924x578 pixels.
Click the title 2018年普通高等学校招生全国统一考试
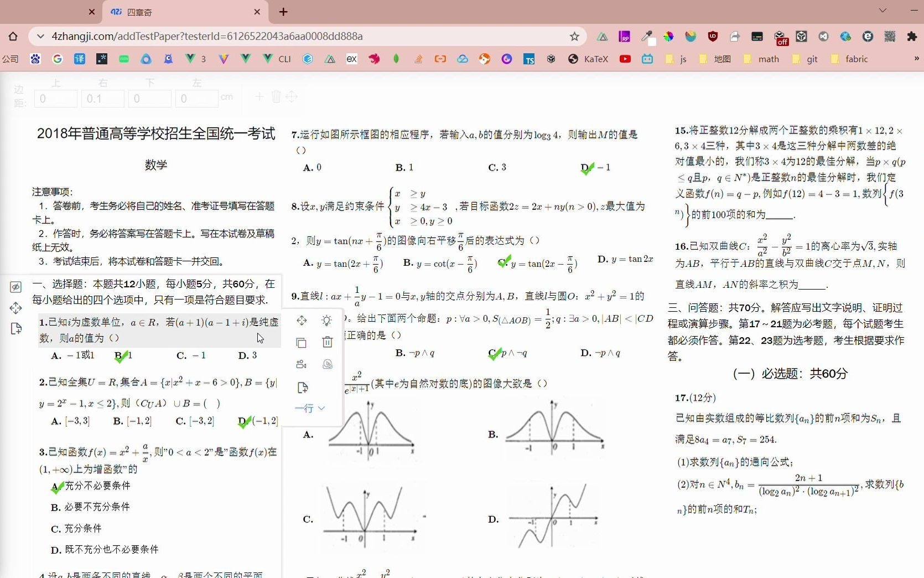[x=156, y=133]
